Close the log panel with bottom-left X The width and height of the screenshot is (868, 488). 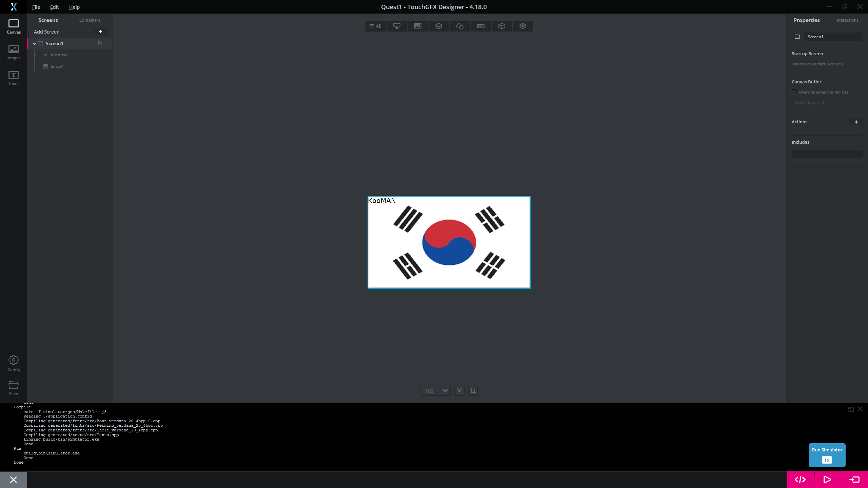tap(14, 480)
